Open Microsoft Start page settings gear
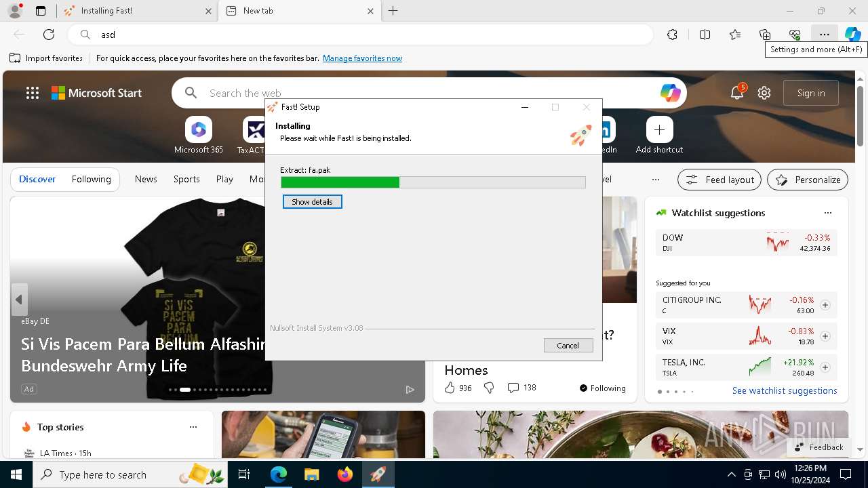Viewport: 868px width, 488px height. tap(764, 93)
